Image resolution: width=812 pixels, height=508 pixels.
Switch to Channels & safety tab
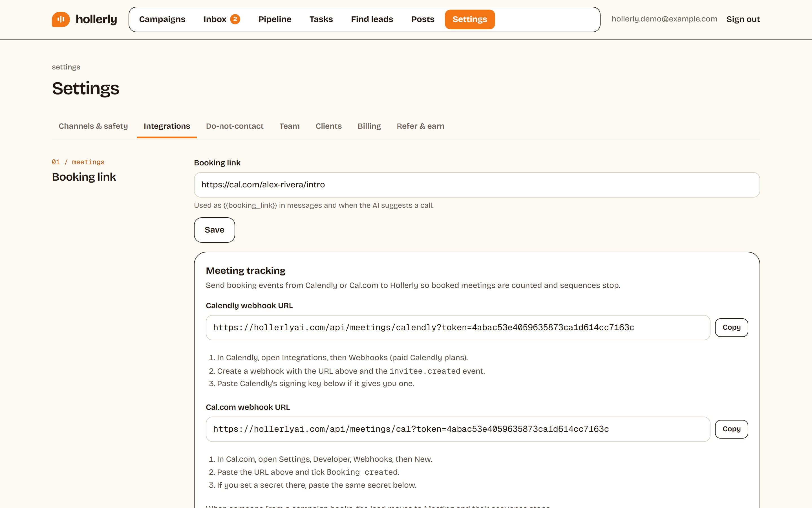point(93,126)
